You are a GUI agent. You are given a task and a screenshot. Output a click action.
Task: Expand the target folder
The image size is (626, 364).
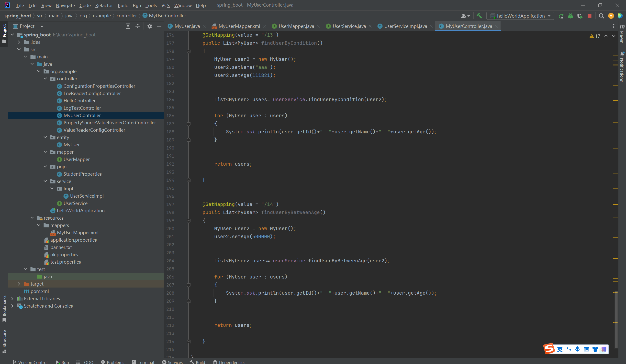[x=19, y=284]
